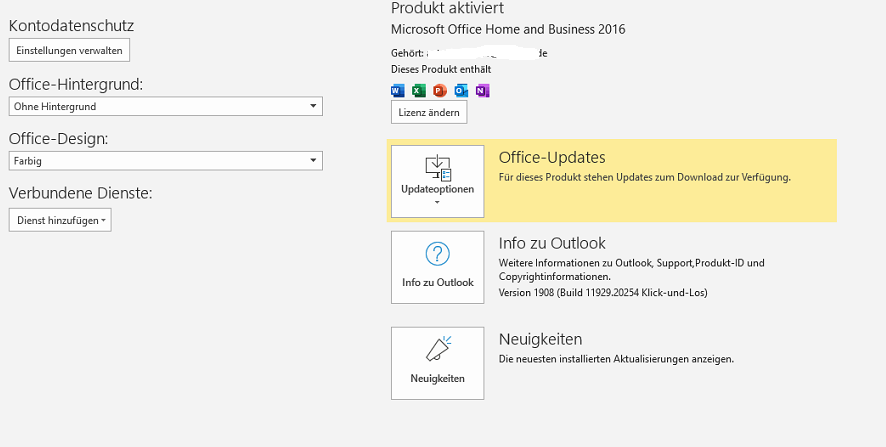This screenshot has height=447, width=886.
Task: Click Einstellungen verwalten under Kontodatenschutz
Action: [x=70, y=50]
